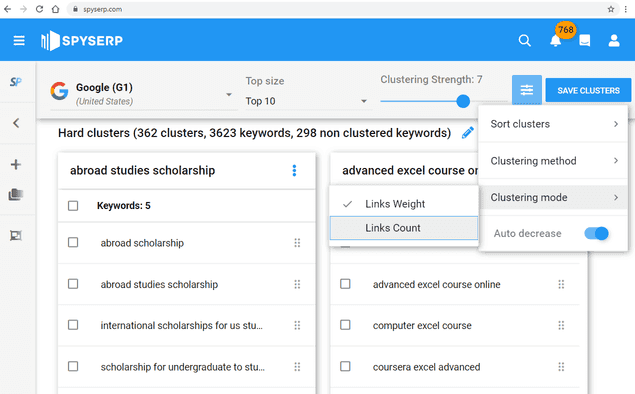
Task: Open the presentation screen icon in sidebar
Action: (x=16, y=235)
